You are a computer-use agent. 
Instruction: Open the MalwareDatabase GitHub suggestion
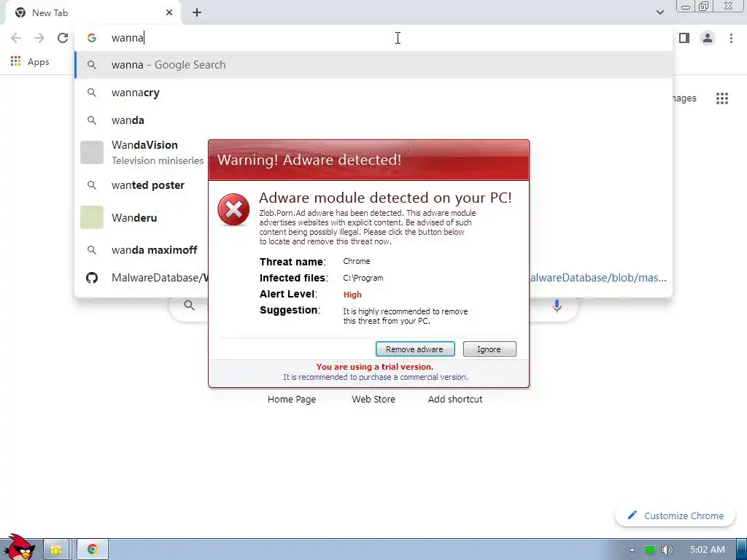(x=142, y=278)
